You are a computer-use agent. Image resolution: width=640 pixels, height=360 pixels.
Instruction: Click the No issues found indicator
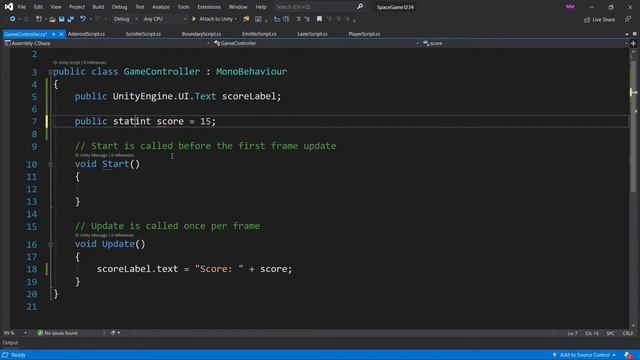click(57, 333)
